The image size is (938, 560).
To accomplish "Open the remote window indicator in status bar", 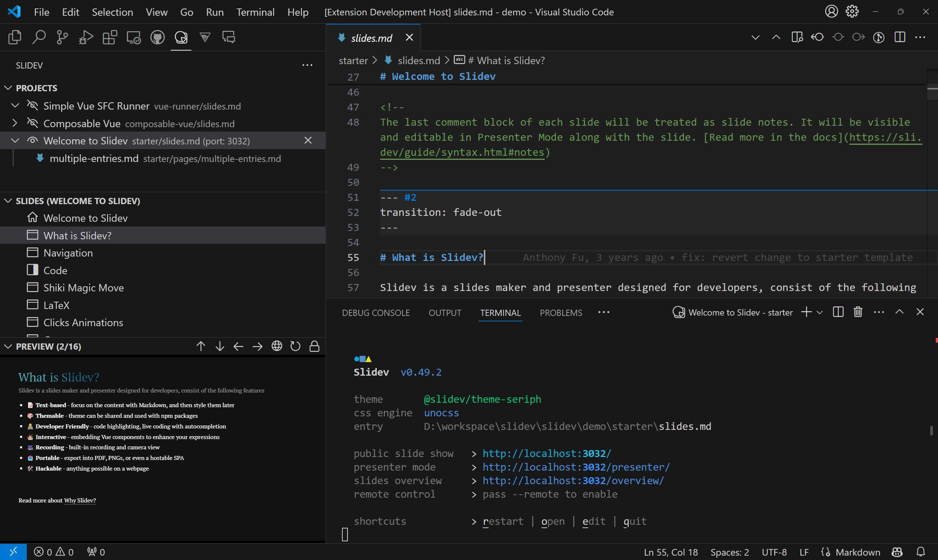I will click(x=13, y=552).
